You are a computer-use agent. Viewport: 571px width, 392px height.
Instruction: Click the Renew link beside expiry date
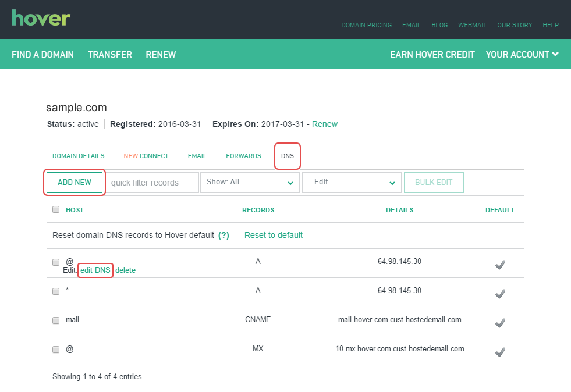tap(325, 124)
